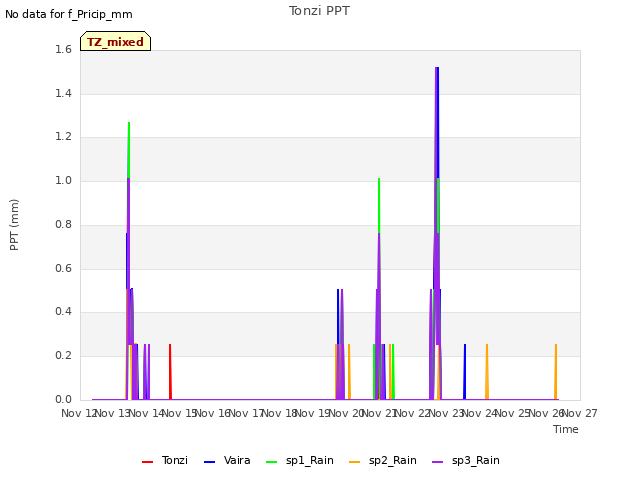Toggle the Tonzi legend entry
This screenshot has width=640, height=480.
tap(165, 461)
